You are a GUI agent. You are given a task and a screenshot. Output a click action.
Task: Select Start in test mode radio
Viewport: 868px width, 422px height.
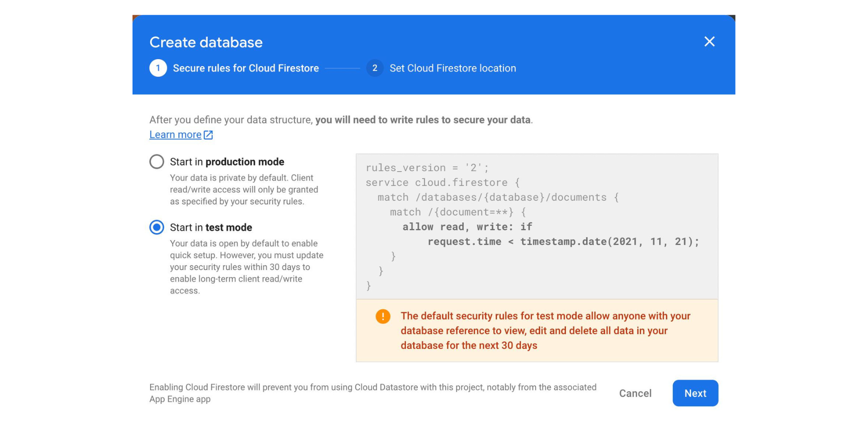coord(157,227)
